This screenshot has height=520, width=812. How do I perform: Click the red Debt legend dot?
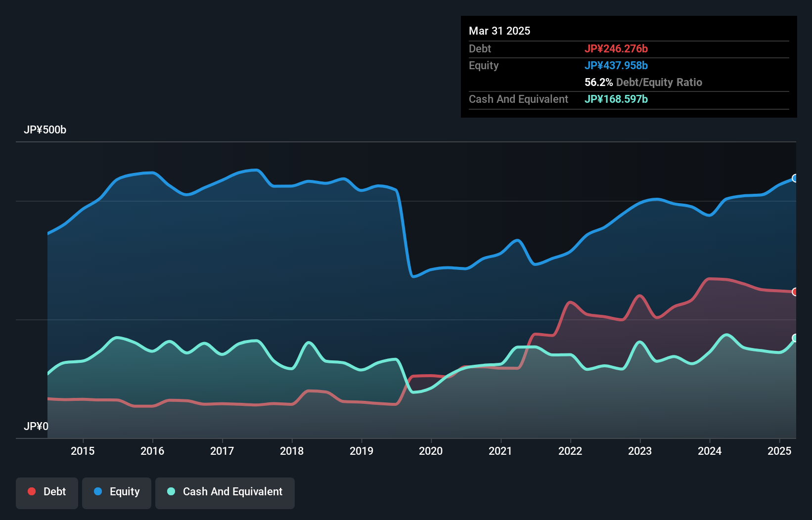point(32,491)
